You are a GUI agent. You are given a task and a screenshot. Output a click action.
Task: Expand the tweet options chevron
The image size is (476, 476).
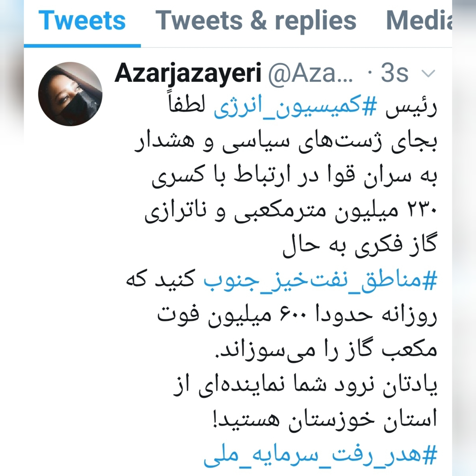click(x=428, y=73)
